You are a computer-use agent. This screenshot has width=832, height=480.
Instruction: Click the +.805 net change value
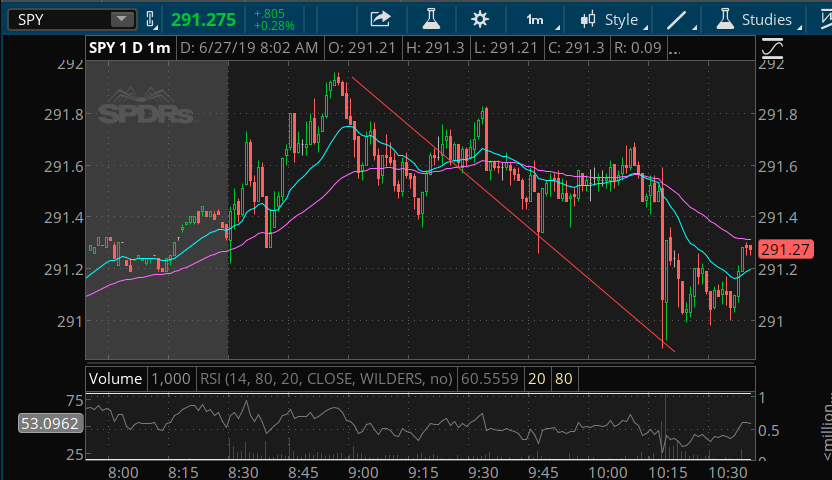(269, 14)
